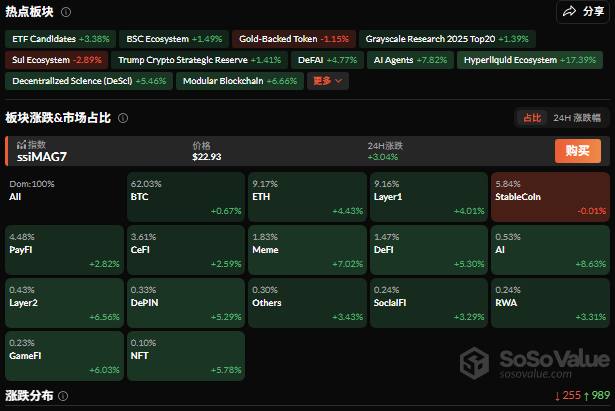Open Decentralized Science (DeSci) tag
This screenshot has width=615, height=411.
click(x=89, y=81)
